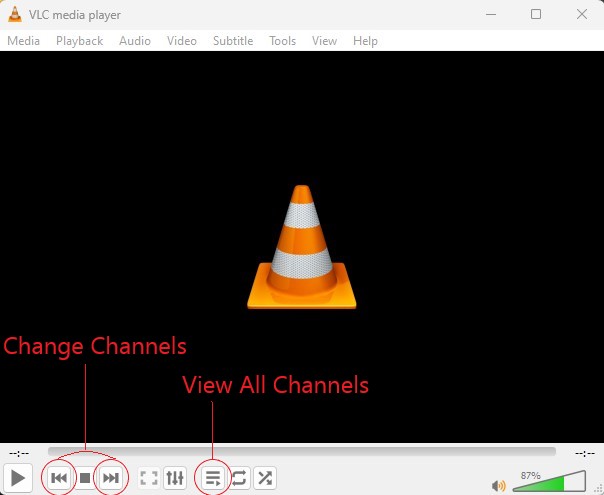
Task: Toggle fullscreen video mode
Action: point(149,478)
